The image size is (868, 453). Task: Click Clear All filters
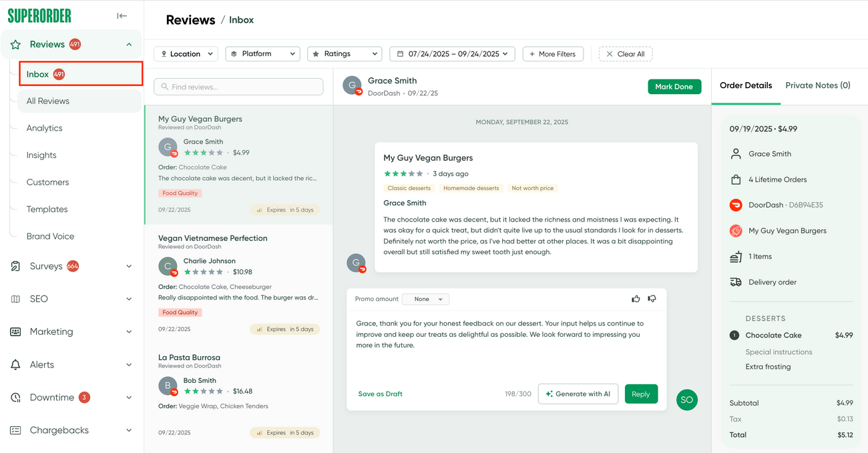(x=626, y=54)
